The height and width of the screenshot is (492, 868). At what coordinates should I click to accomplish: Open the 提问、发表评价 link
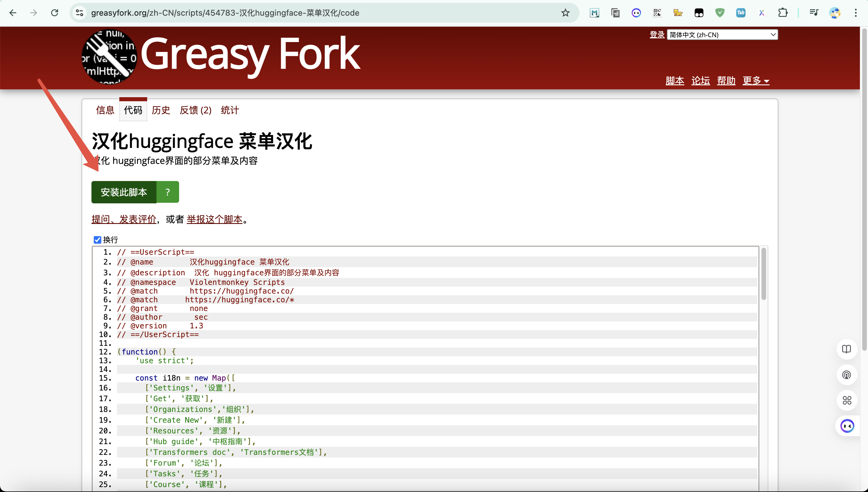click(x=124, y=219)
